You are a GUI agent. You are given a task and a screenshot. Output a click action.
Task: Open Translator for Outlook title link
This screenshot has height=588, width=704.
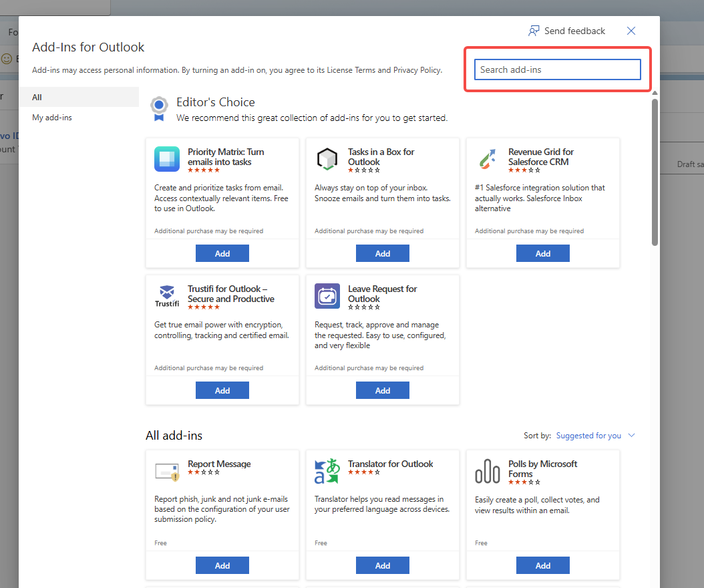(391, 464)
